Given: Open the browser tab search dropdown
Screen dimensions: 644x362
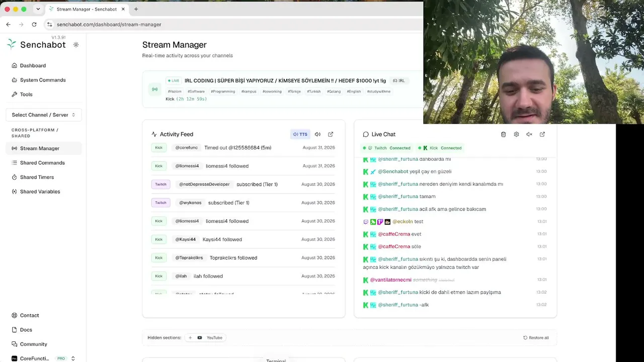Looking at the screenshot, I should (x=38, y=9).
